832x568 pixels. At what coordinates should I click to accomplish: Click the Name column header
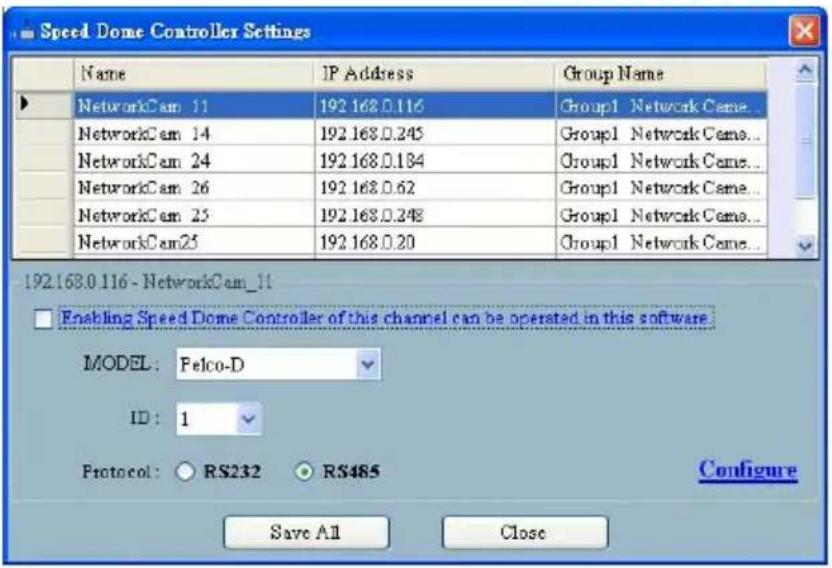click(x=194, y=74)
